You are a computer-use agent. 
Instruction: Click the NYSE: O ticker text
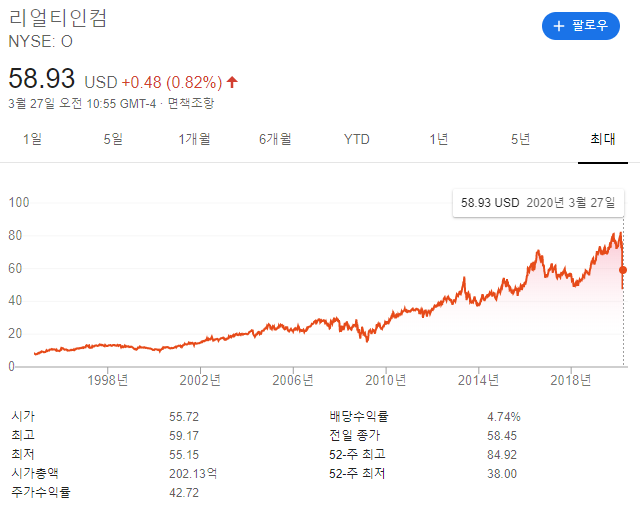tap(40, 42)
